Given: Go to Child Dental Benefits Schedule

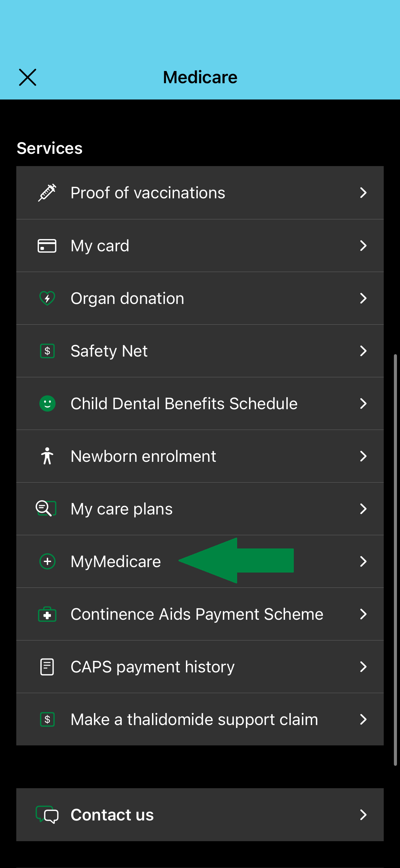Looking at the screenshot, I should [x=184, y=404].
